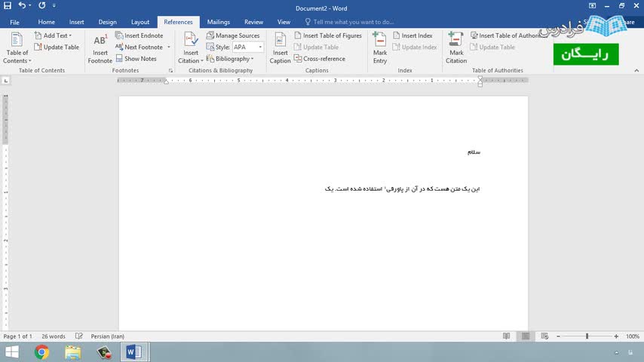Open the Footnotes dialog launcher

(171, 71)
